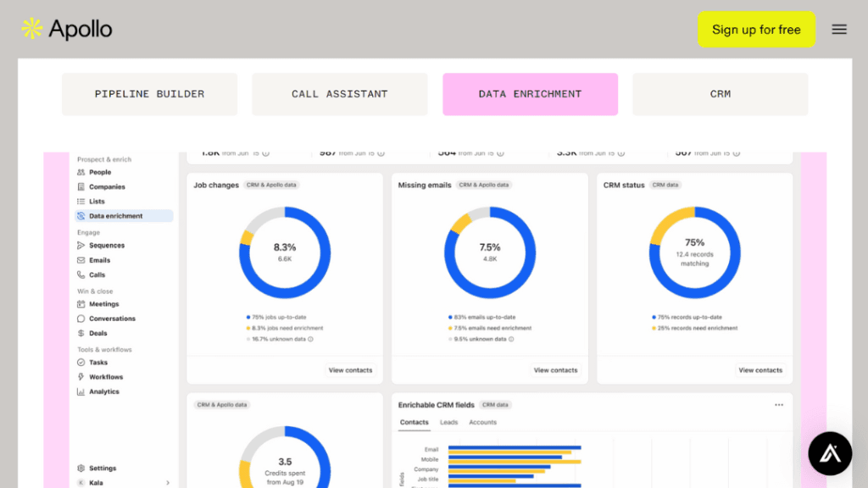Click CRM & Apollo data tag on Job changes
Viewport: 868px width, 488px height.
(271, 185)
